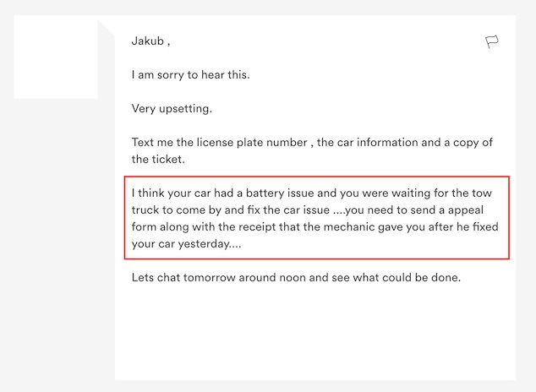Click the 'Very upsetting.' line
536x392 pixels.
tap(172, 109)
